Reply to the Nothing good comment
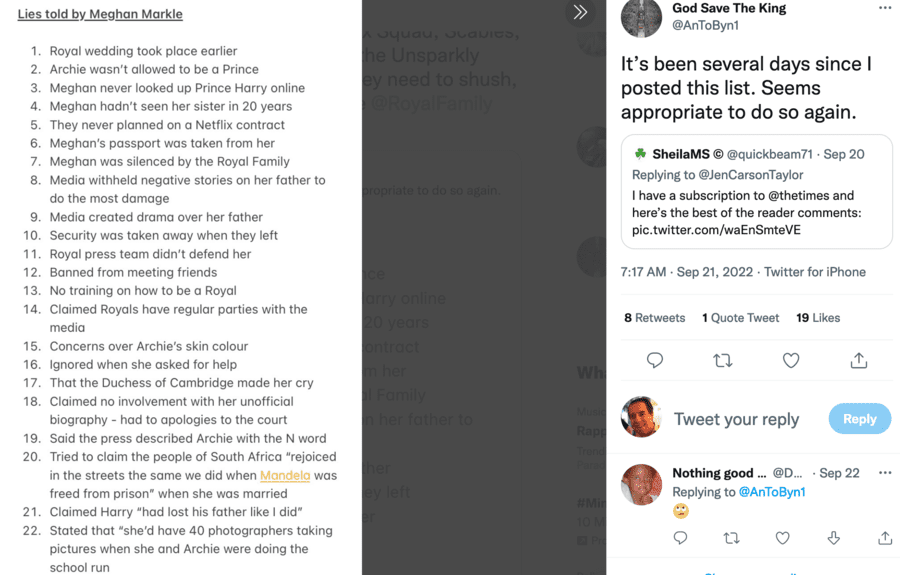 pyautogui.click(x=680, y=538)
